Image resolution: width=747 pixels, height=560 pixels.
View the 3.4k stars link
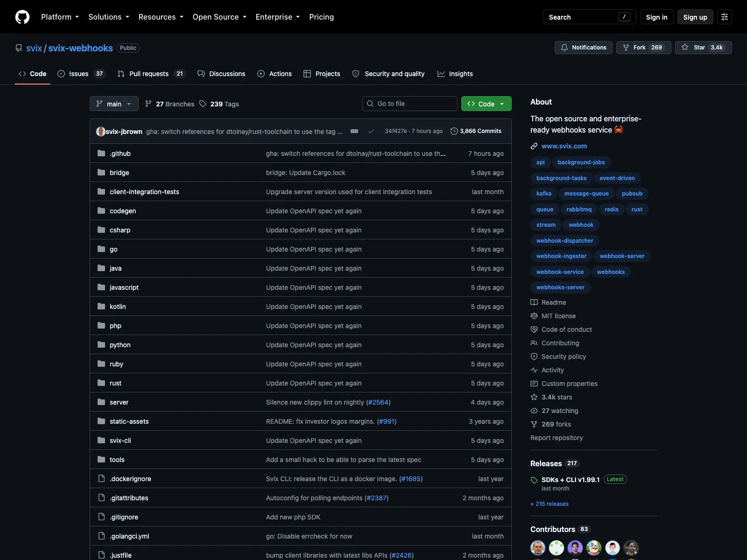click(551, 397)
